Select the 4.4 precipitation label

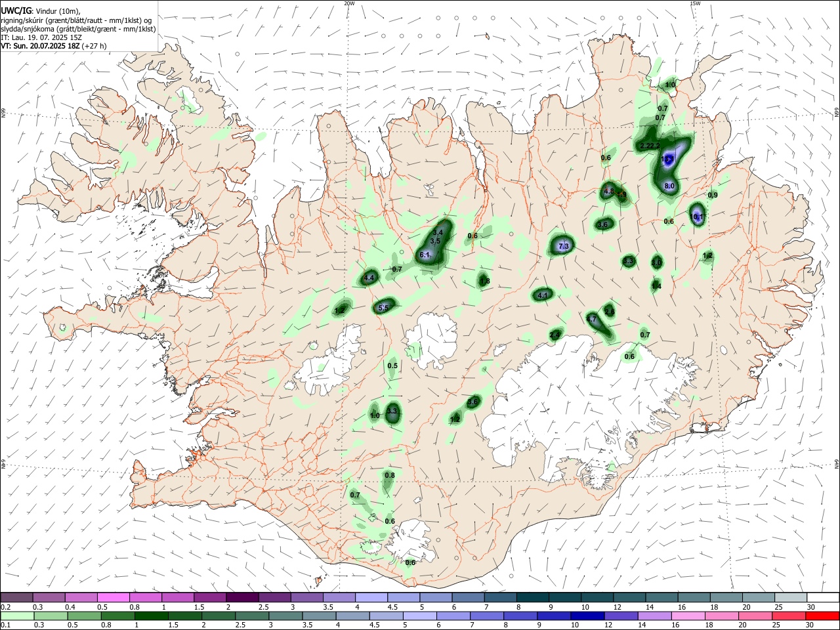(369, 278)
